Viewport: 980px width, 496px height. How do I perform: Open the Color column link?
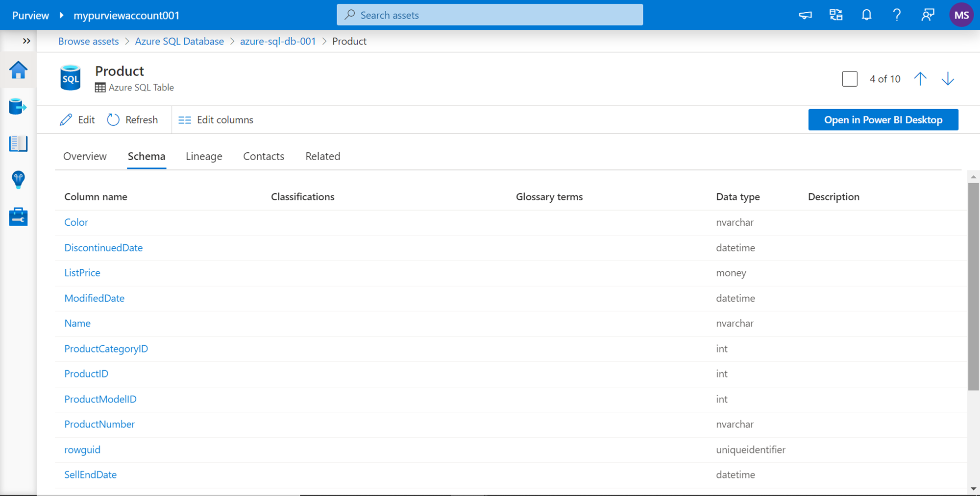(76, 222)
